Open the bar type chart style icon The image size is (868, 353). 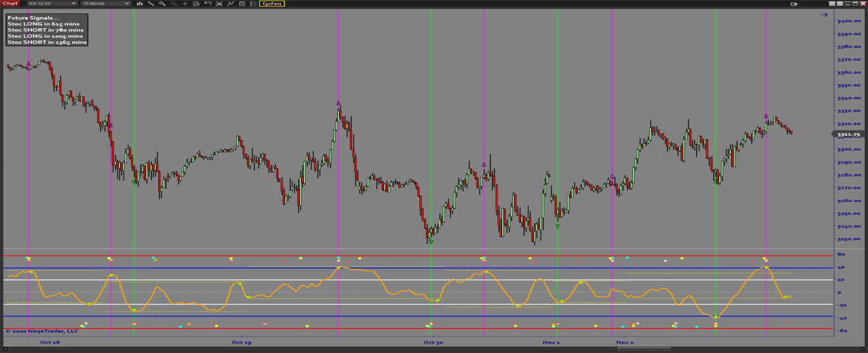coord(138,3)
